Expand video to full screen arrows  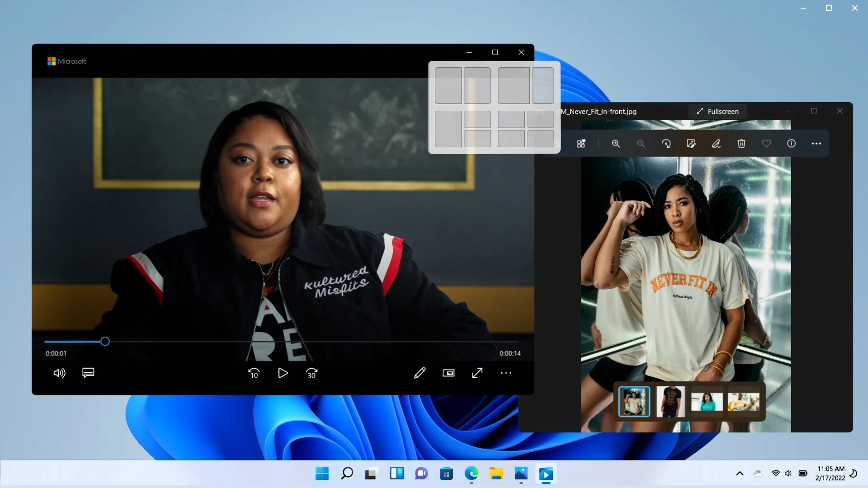click(477, 373)
